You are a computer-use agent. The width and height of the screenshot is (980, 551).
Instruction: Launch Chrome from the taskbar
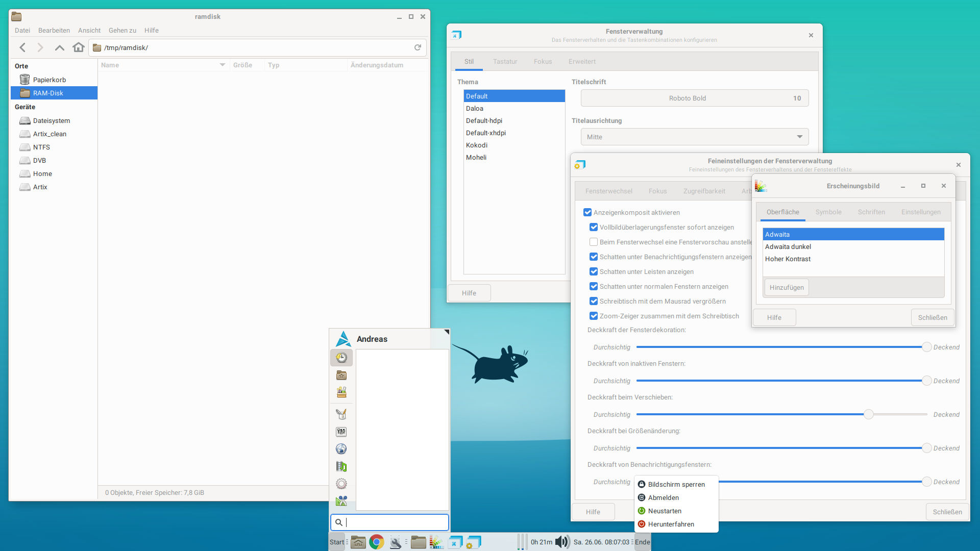point(377,542)
